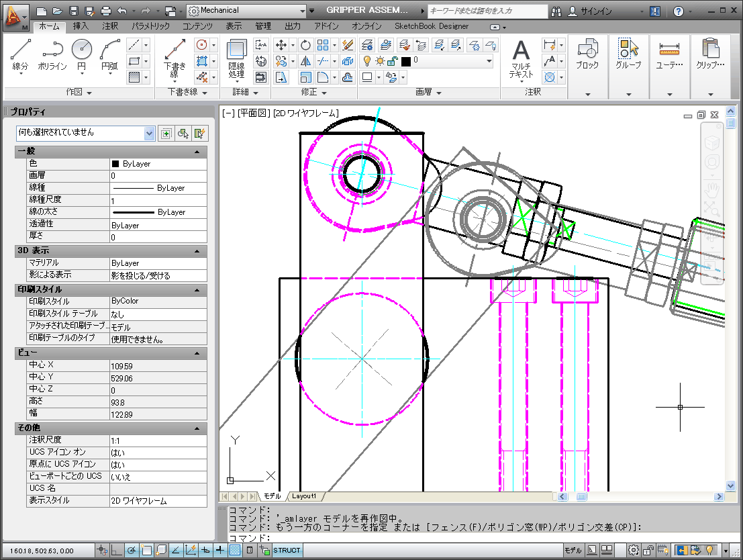Toggle layer freeze sun icon

point(380,60)
